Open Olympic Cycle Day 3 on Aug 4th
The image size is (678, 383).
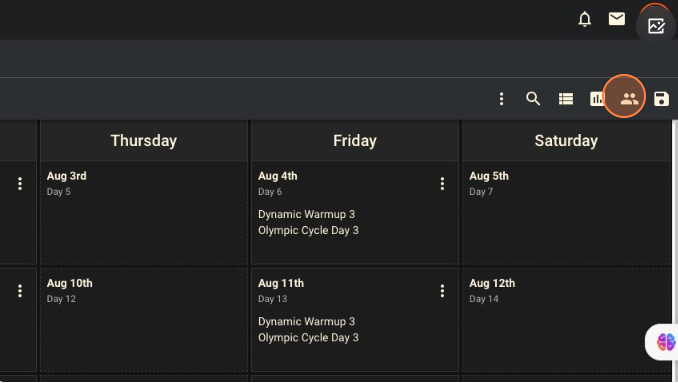[x=308, y=230]
